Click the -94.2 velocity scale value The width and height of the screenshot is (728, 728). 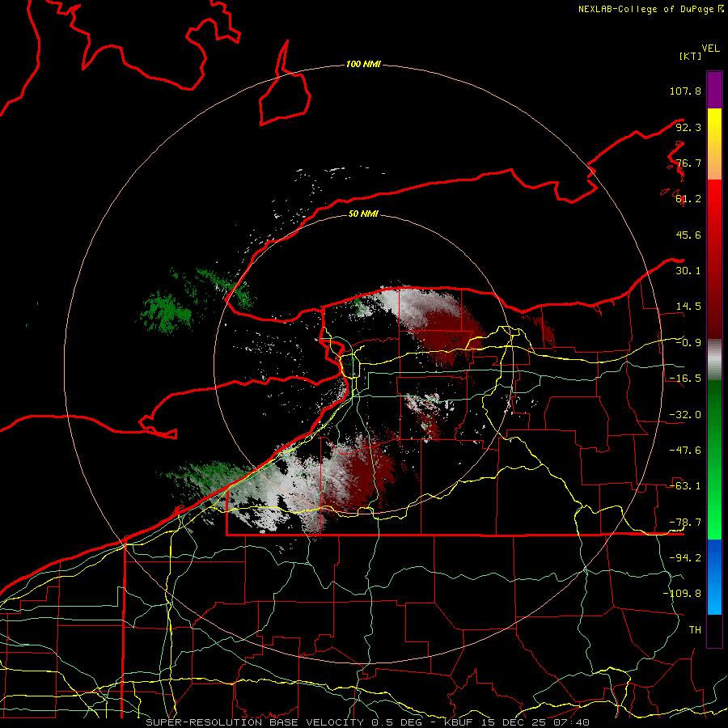point(685,558)
